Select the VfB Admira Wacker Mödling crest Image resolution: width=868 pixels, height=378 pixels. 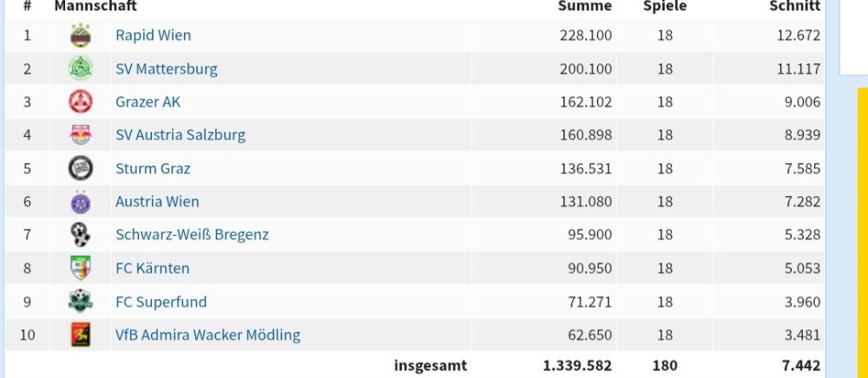click(81, 335)
